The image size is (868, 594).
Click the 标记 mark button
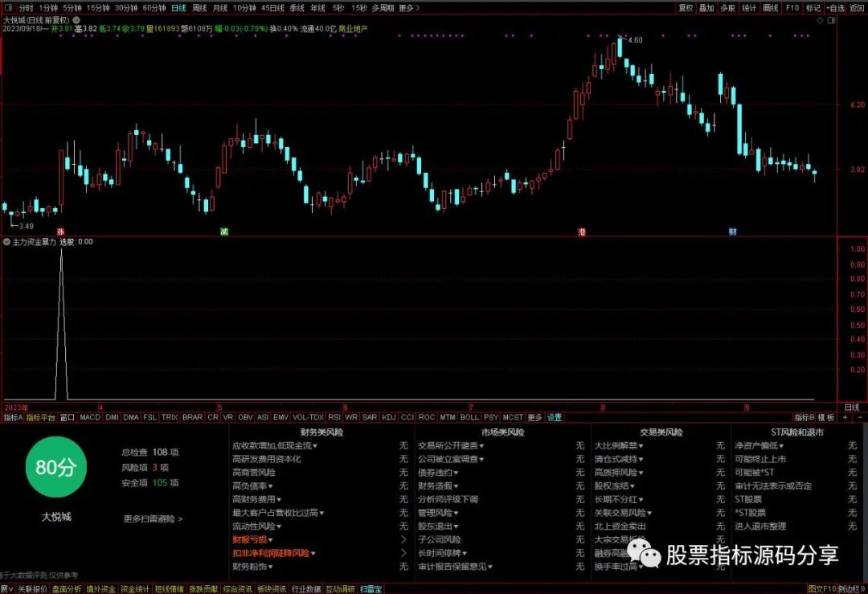coord(813,8)
